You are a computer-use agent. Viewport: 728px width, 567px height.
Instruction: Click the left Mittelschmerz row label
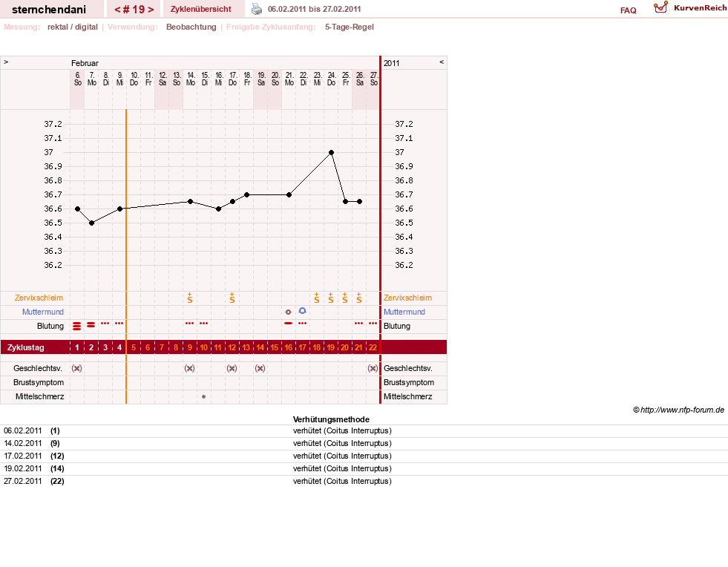pyautogui.click(x=39, y=396)
